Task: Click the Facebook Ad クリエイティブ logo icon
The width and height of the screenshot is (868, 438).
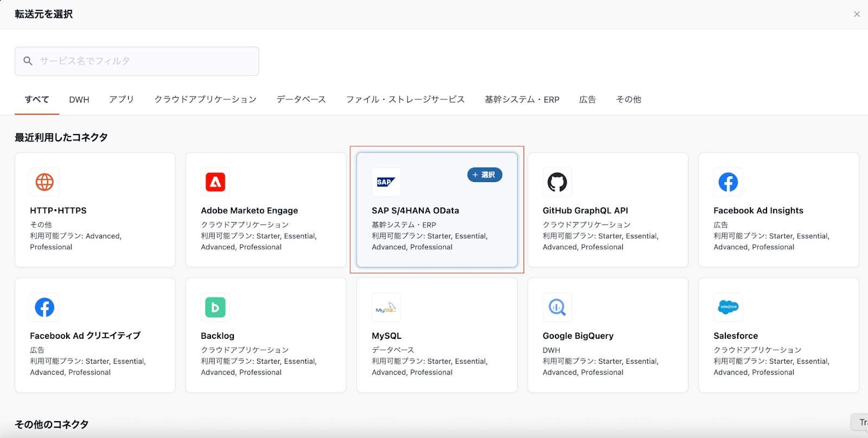Action: (44, 307)
